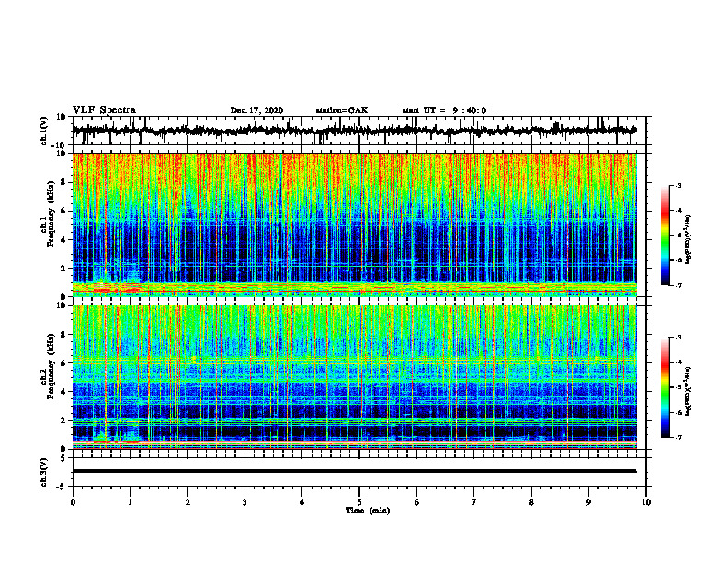Click the "8" kHz tick label on the ch.1 axis

(x=63, y=182)
